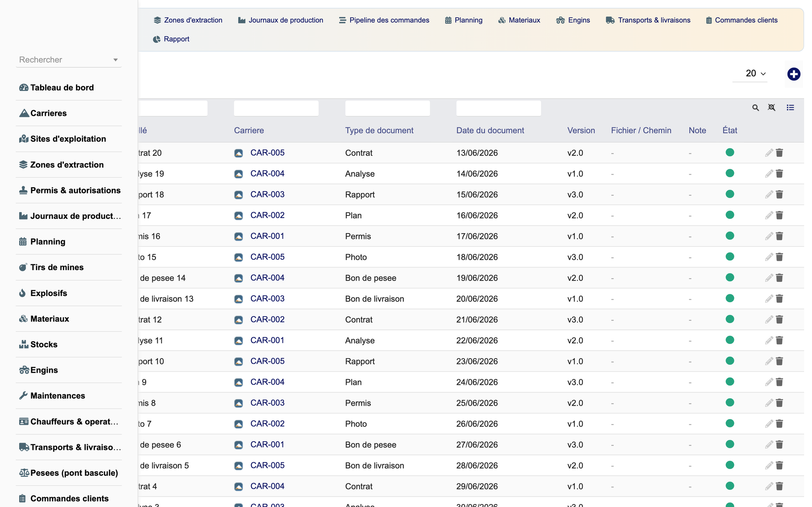The height and width of the screenshot is (507, 812).
Task: Click the clear-filter crossed magnifier icon
Action: [772, 108]
